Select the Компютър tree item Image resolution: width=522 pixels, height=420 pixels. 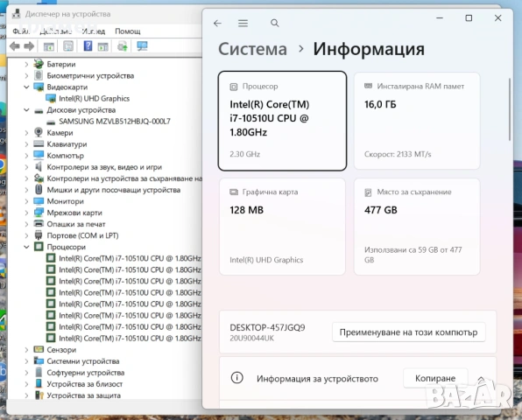coord(65,156)
